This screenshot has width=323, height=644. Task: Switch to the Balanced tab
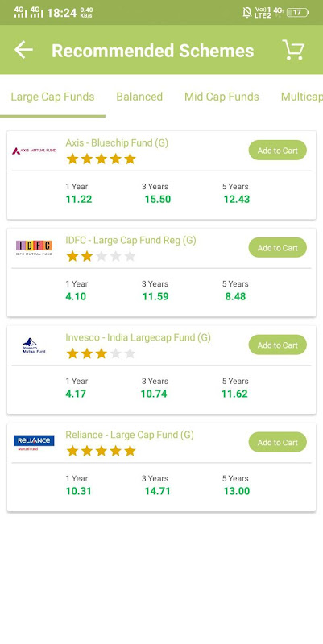click(x=139, y=97)
